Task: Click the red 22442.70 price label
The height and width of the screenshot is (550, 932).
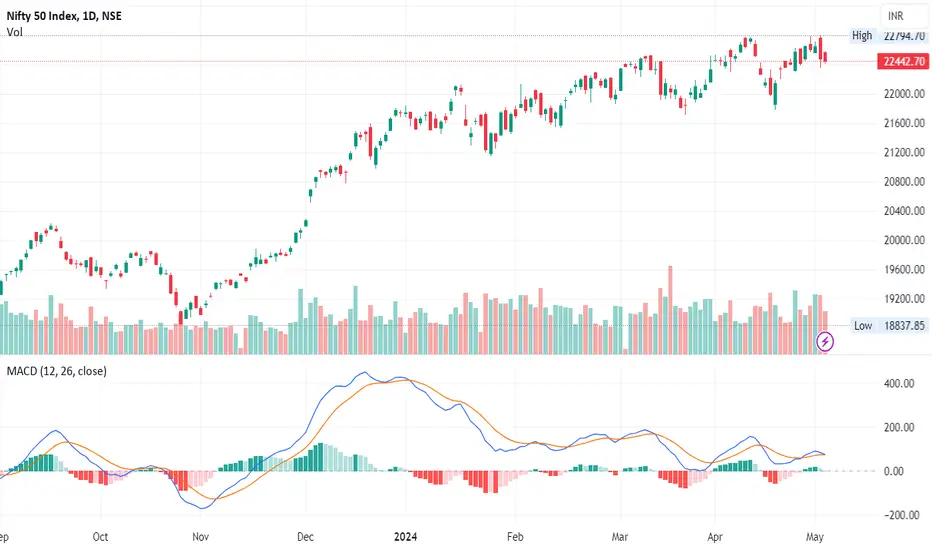Action: pyautogui.click(x=903, y=61)
